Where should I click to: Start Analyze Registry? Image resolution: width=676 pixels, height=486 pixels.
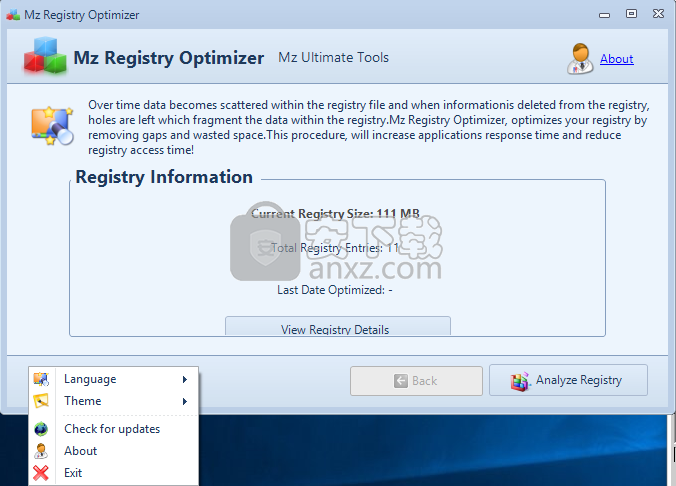(x=568, y=380)
